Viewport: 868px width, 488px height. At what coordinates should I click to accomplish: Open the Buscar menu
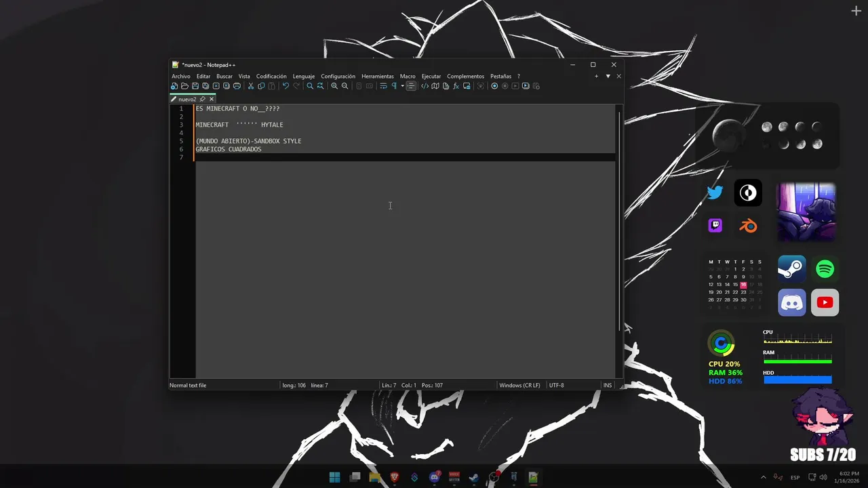pyautogui.click(x=224, y=77)
